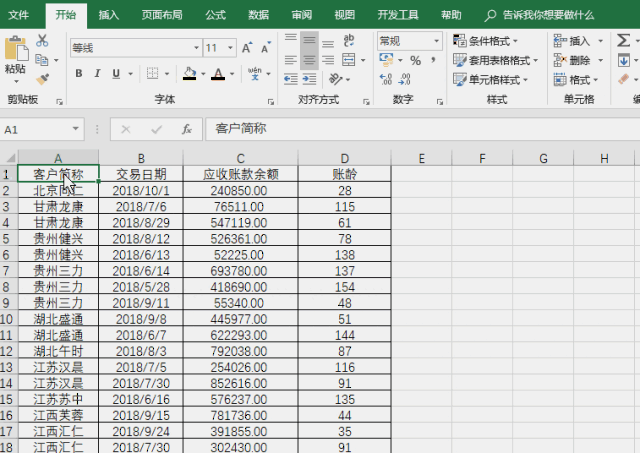The width and height of the screenshot is (640, 453).
Task: Apply the red font color A
Action: (x=218, y=74)
